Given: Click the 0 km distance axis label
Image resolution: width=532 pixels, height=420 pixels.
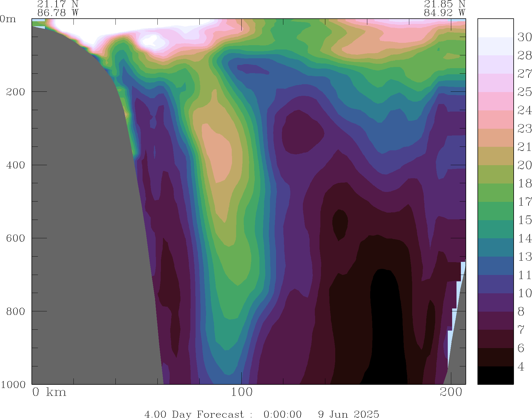Looking at the screenshot, I should [49, 392].
